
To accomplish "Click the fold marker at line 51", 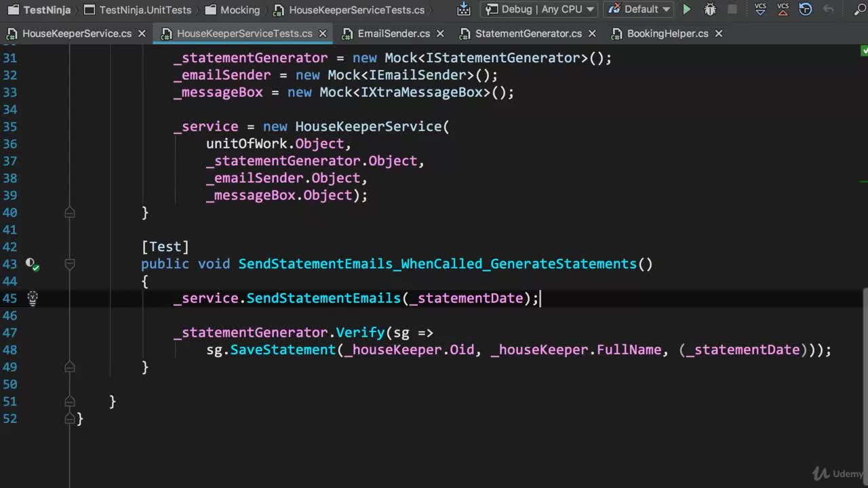I will click(69, 401).
